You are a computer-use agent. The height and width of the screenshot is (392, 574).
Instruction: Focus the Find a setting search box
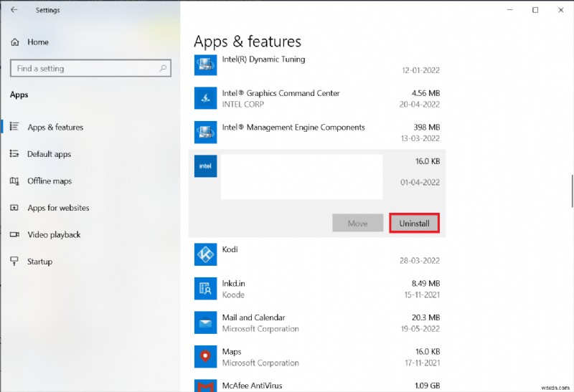(x=90, y=68)
